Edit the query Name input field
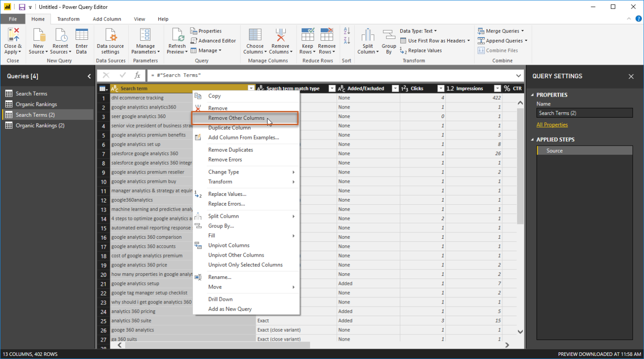This screenshot has height=359, width=644. (585, 112)
